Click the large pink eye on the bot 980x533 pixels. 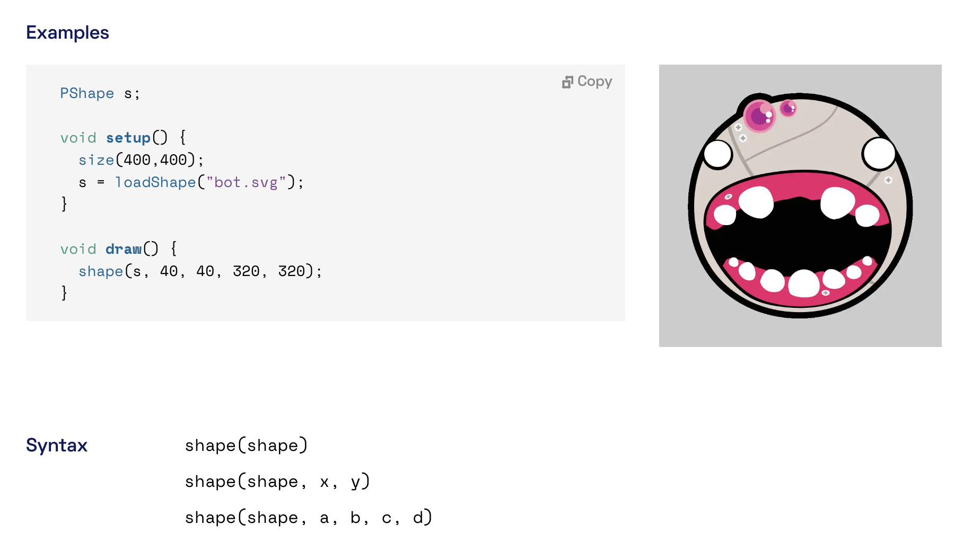759,116
